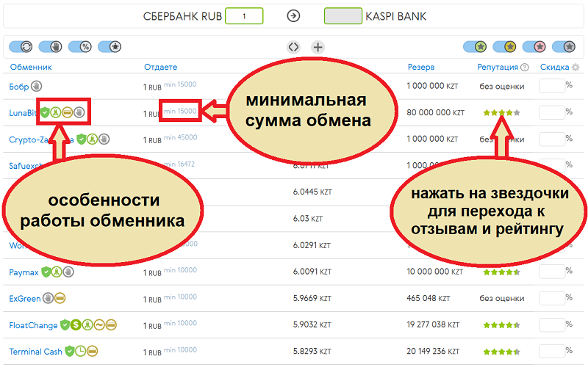Toggle the auto-refresh switch with circular arrows
The image size is (588, 370).
pos(21,47)
